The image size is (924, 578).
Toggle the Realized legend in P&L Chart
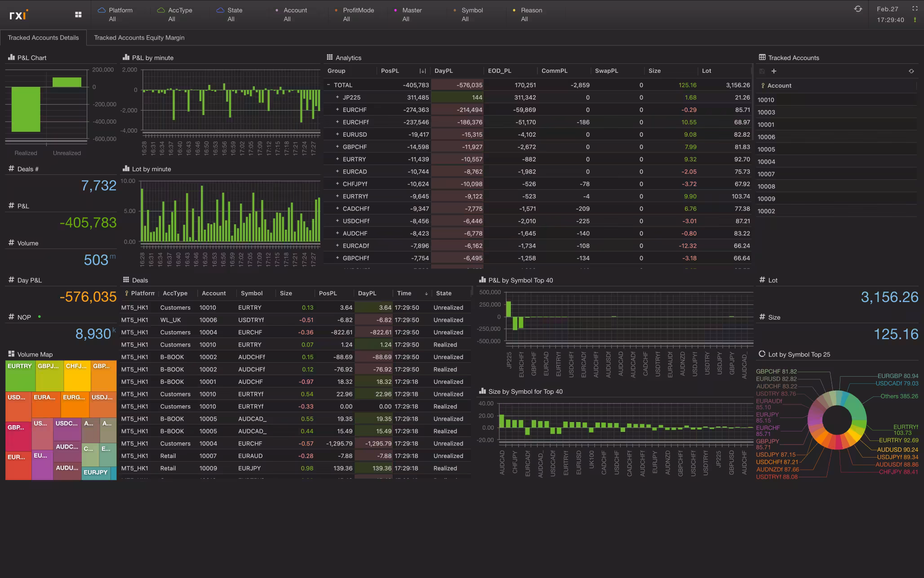point(26,153)
